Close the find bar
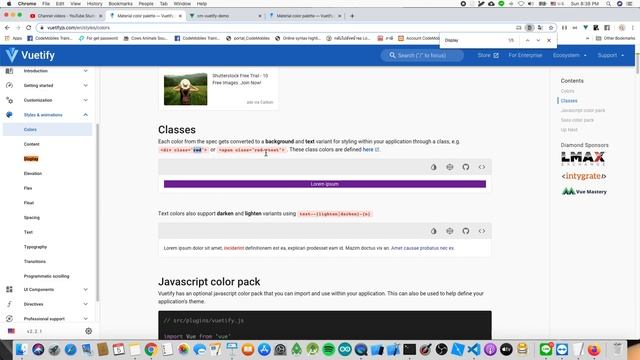Viewport: 640px width, 360px height. pos(549,40)
